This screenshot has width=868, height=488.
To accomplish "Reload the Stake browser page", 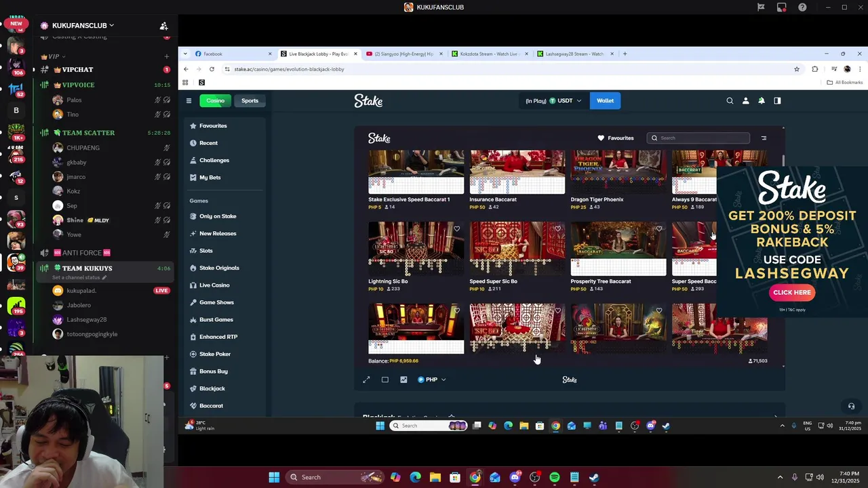I will [x=212, y=69].
